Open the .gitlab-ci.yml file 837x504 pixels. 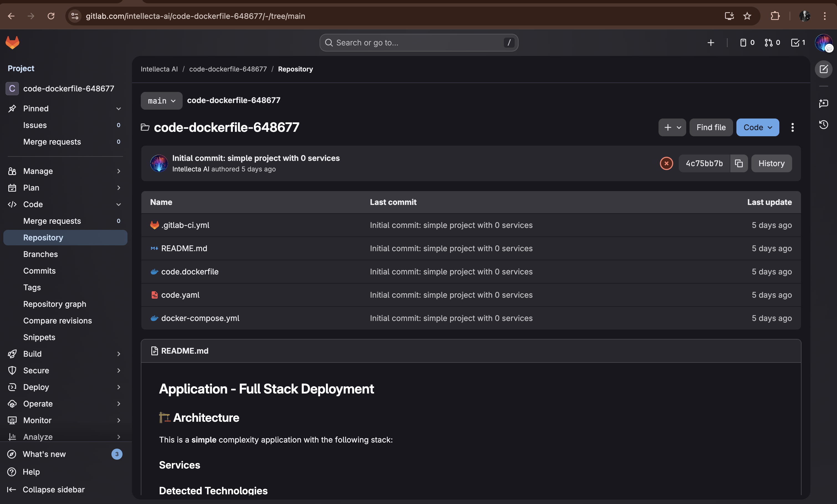point(185,225)
